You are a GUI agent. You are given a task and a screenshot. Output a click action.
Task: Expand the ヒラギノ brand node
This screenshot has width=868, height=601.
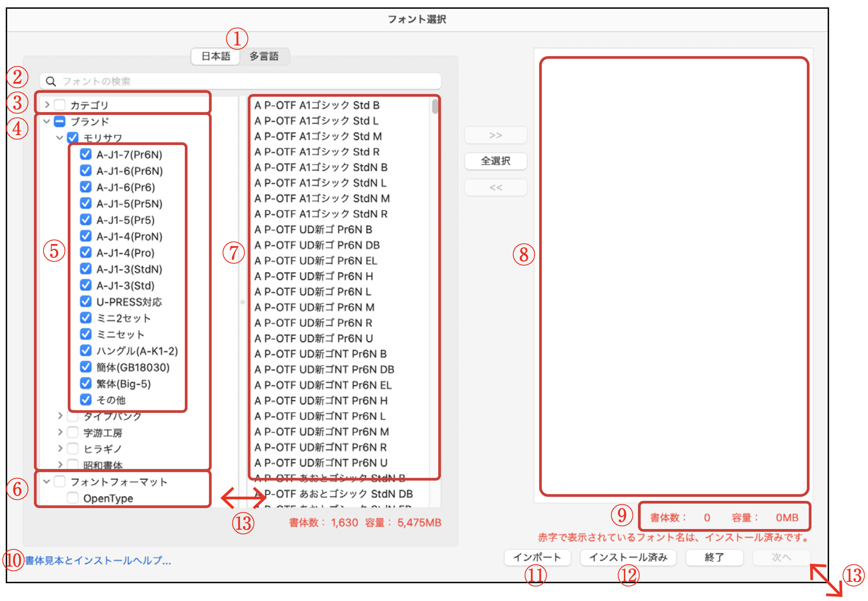click(x=60, y=448)
